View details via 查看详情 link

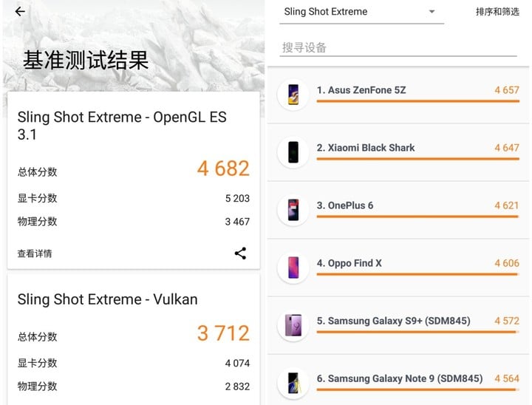coord(35,253)
